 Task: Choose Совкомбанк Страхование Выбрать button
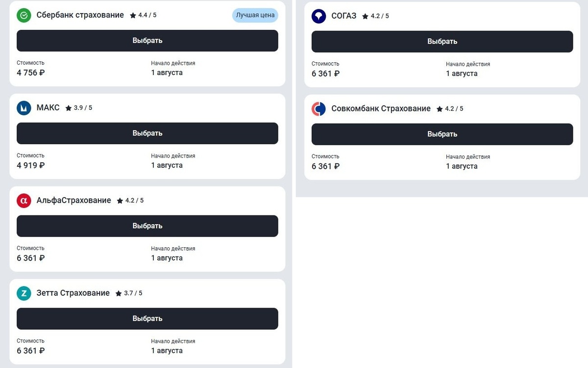point(442,134)
